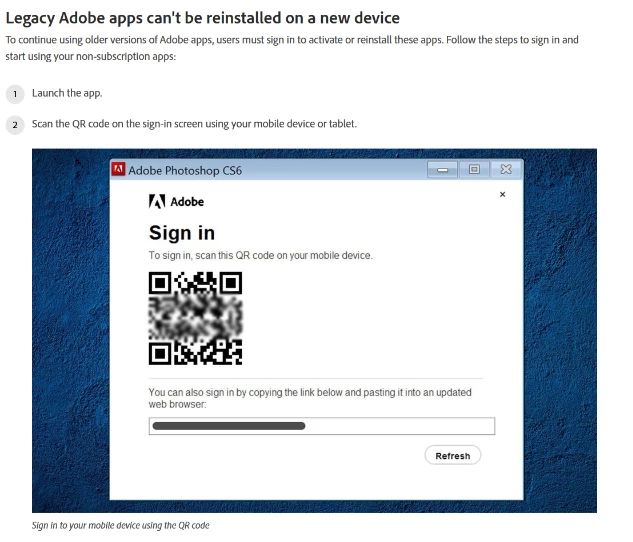Click caption 'Sign in to your mobile device'
Screen dimensions: 633x542
click(120, 525)
